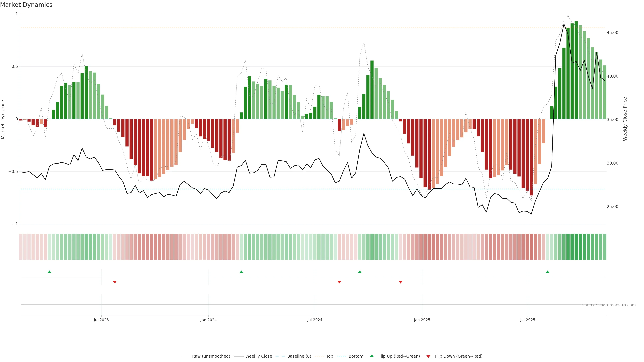Click the Jul 2025 x-axis label
The width and height of the screenshot is (644, 362).
click(x=527, y=320)
